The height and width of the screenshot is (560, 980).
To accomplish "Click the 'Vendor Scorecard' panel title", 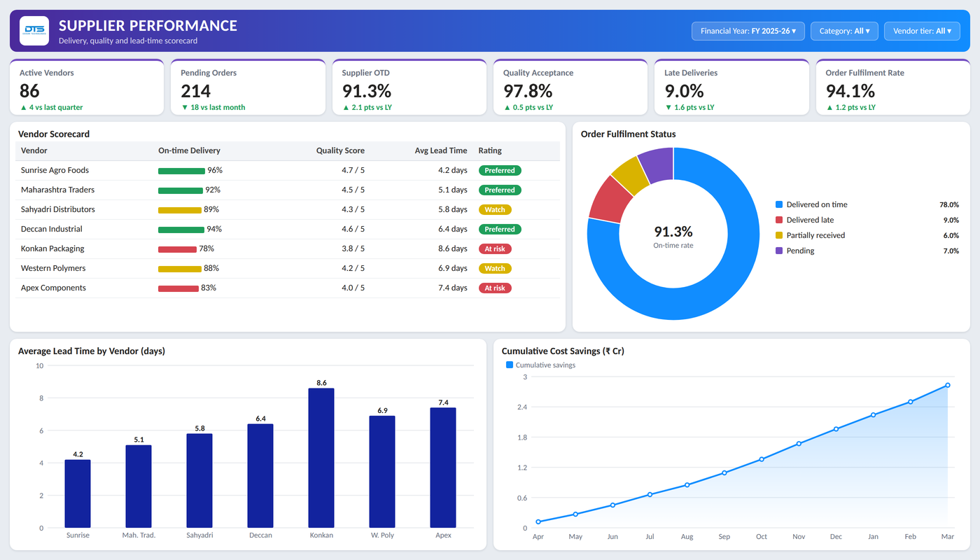I will click(54, 134).
